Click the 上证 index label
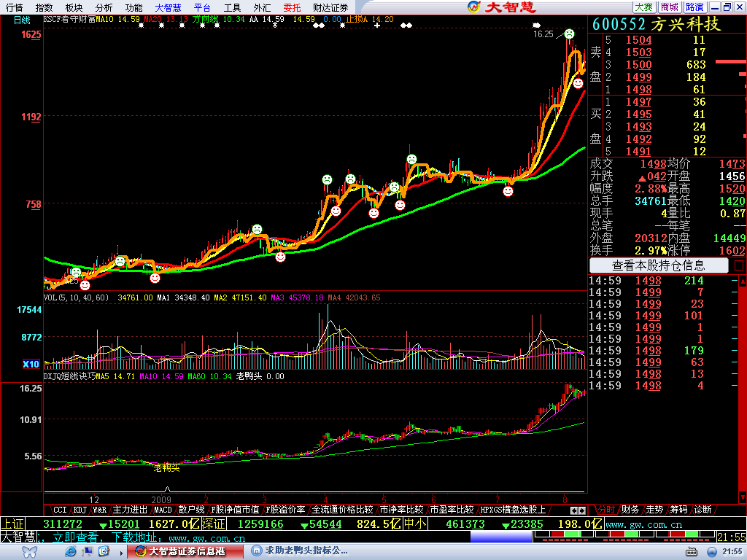 point(13,524)
